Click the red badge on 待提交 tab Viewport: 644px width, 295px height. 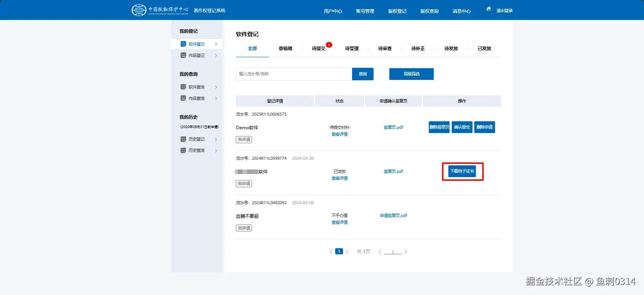[329, 45]
